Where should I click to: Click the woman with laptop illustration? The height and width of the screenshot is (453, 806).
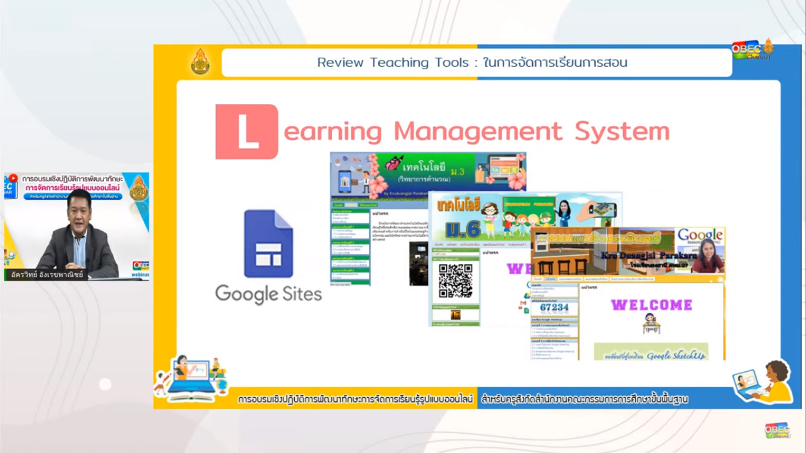[763, 383]
